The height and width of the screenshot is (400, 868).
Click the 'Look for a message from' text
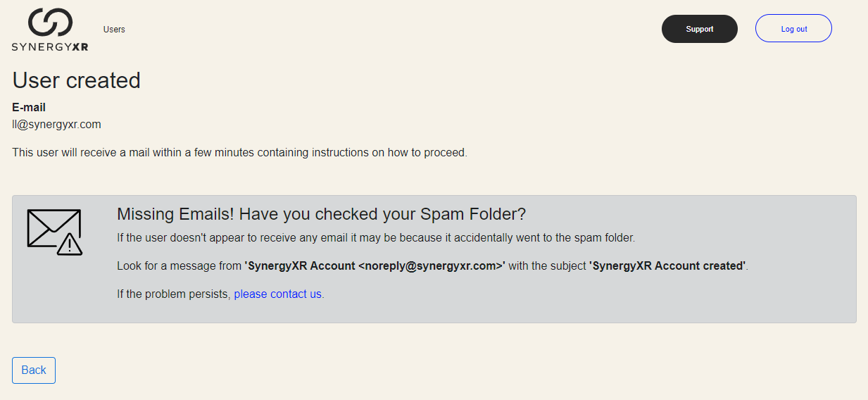coord(179,266)
